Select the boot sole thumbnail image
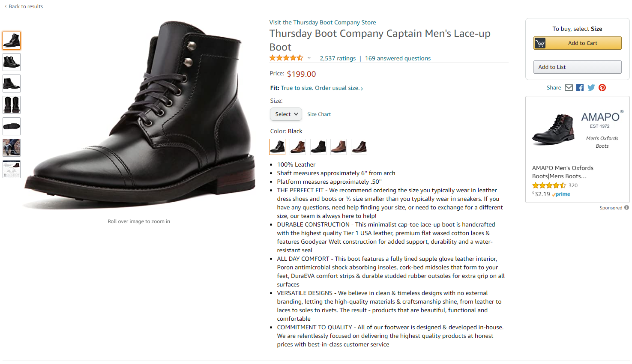Viewport: 632px width, 364px height. click(12, 126)
